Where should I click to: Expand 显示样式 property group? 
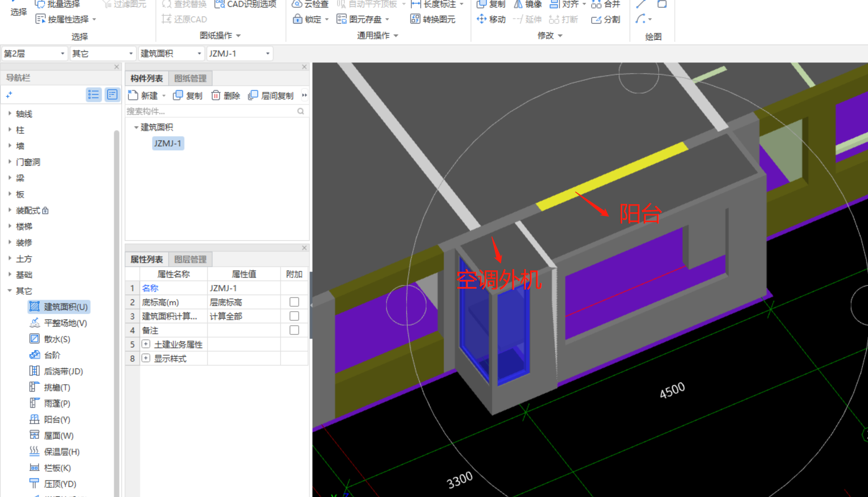click(x=146, y=358)
